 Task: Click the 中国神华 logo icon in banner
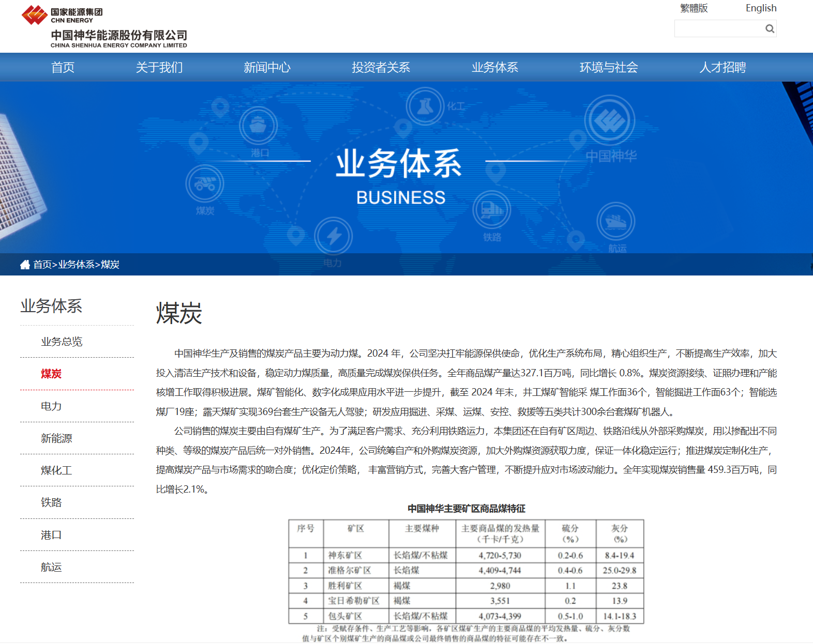click(x=610, y=120)
